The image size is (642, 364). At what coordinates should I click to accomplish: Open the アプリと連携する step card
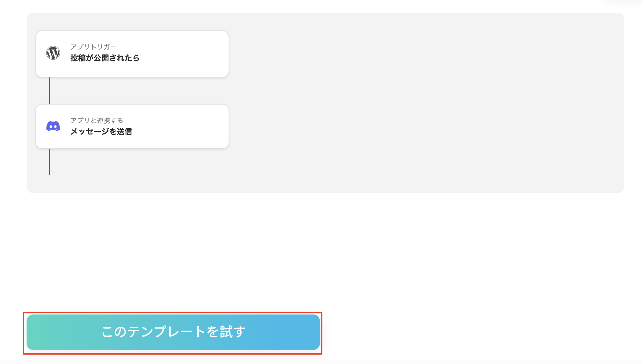[132, 126]
